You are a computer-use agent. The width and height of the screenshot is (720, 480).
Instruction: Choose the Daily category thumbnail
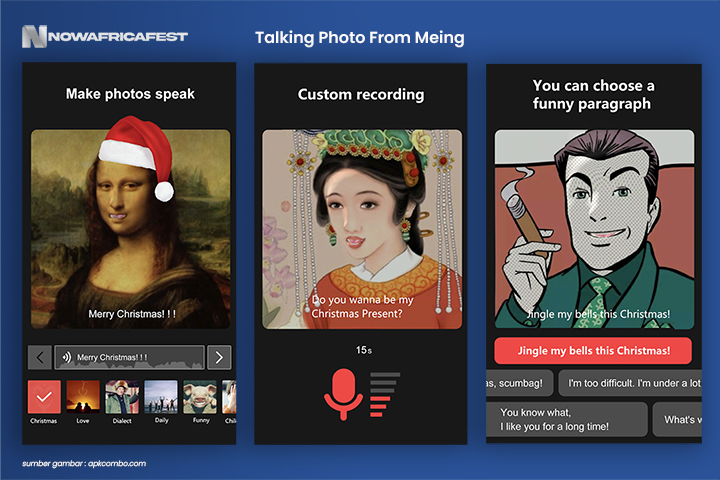click(161, 397)
